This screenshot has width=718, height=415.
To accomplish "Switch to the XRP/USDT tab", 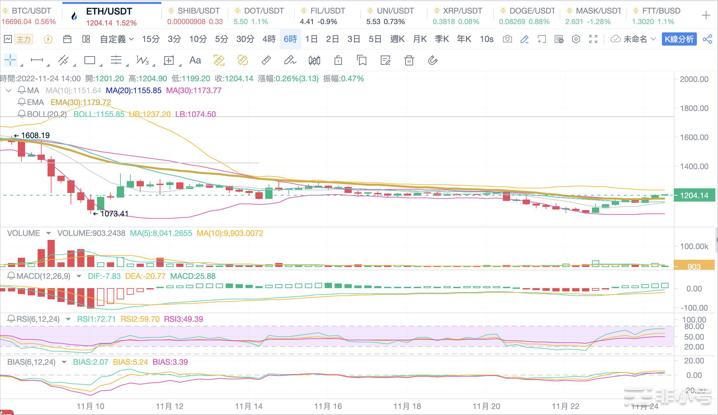I will click(x=458, y=16).
